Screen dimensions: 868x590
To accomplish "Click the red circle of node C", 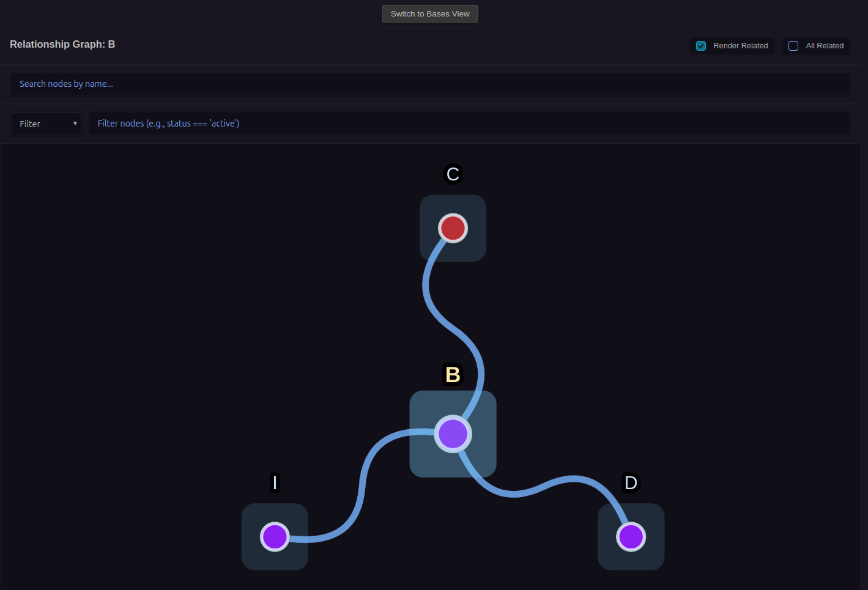I will click(x=453, y=228).
